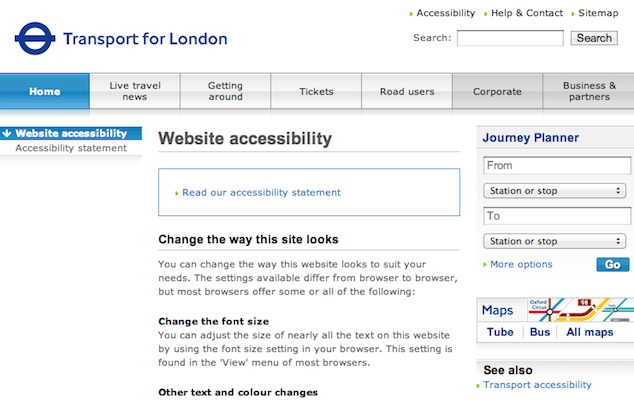Open the Home tab

tap(45, 91)
